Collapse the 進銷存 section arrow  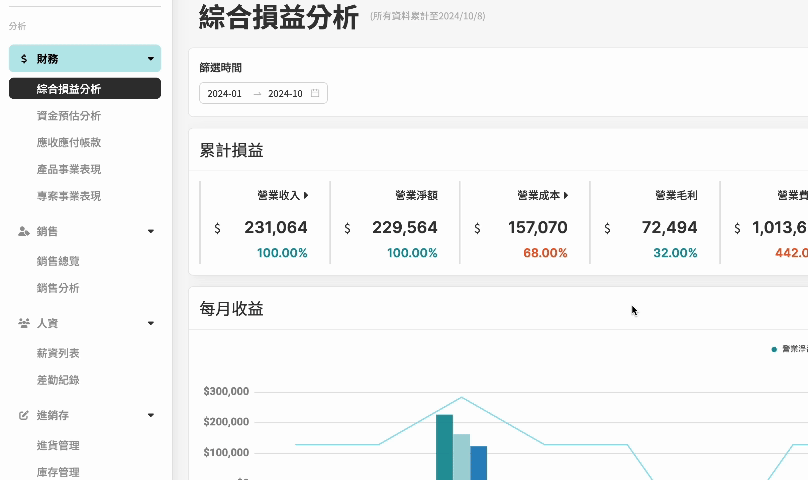tap(150, 415)
